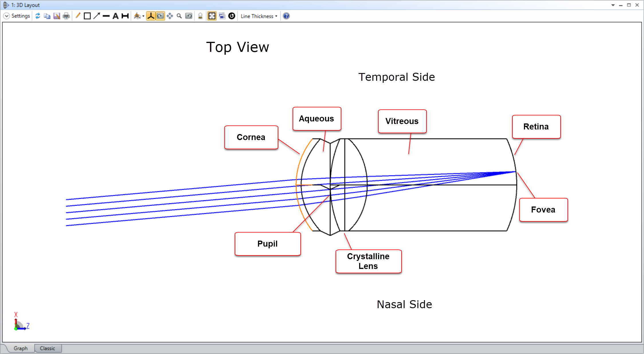Open the Line Thickness dropdown
This screenshot has height=354, width=644.
tap(259, 16)
